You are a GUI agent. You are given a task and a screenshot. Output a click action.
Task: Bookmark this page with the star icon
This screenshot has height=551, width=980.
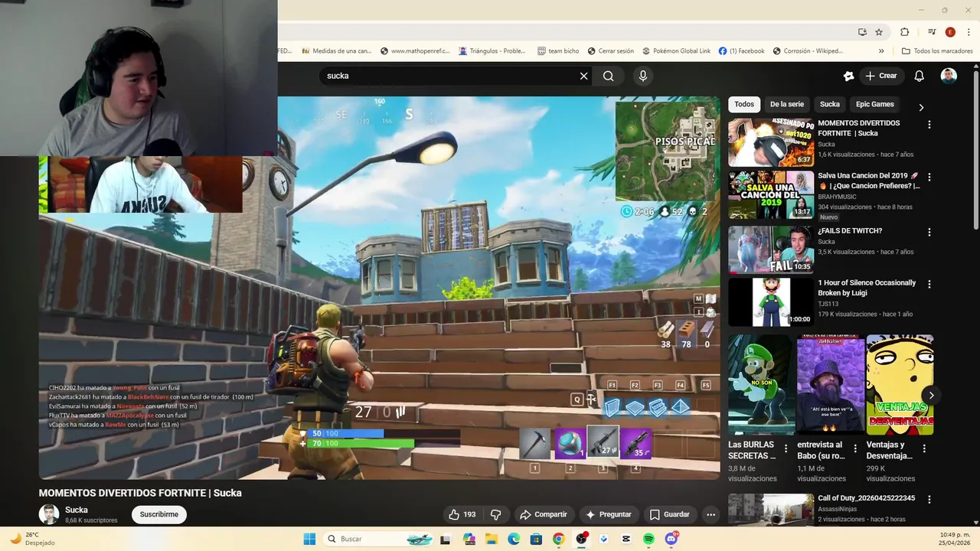879,32
